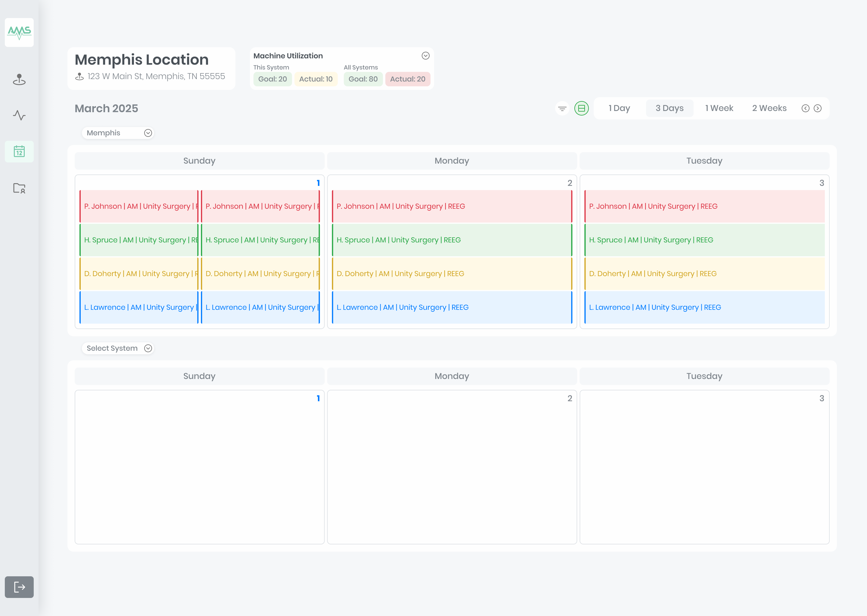The height and width of the screenshot is (616, 867).
Task: Select the 3 Days view
Action: (x=669, y=109)
